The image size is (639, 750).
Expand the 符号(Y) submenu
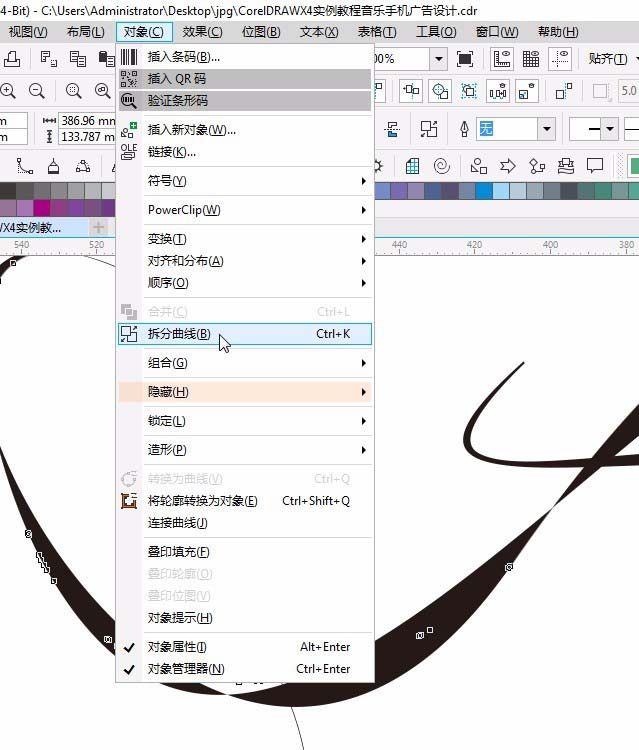click(244, 181)
